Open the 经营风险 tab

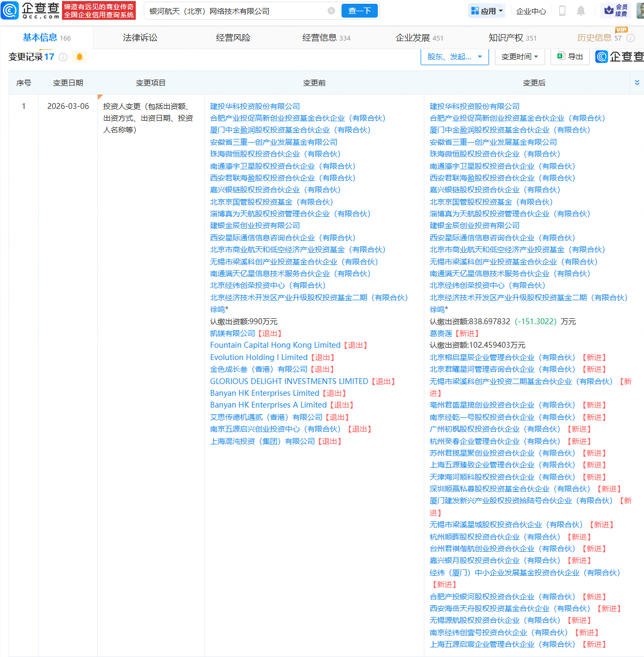click(233, 38)
